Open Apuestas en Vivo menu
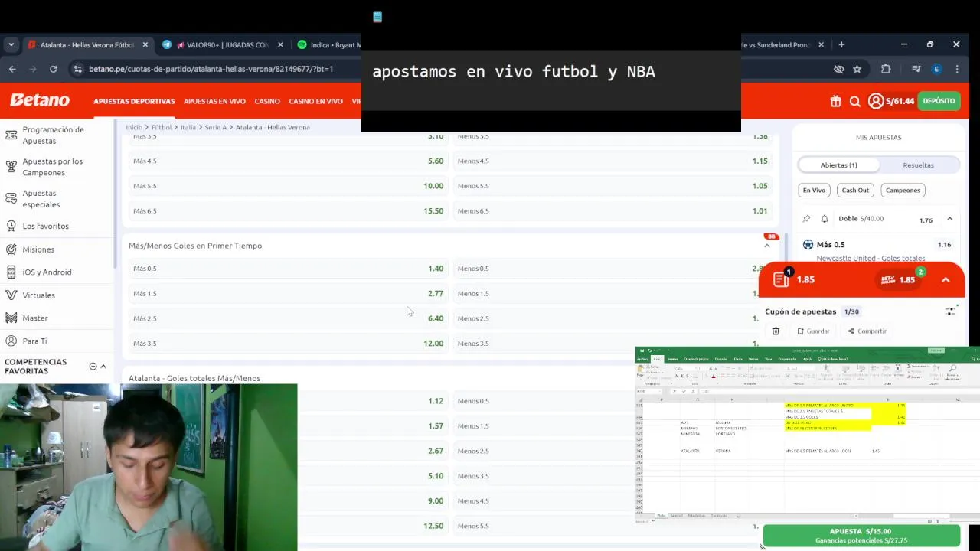 [x=214, y=101]
